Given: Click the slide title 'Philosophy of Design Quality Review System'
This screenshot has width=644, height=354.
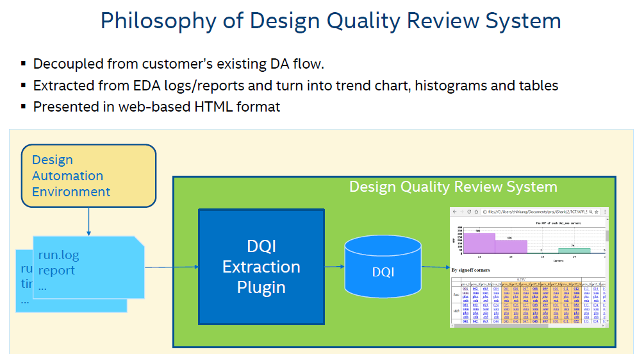Looking at the screenshot, I should tap(331, 21).
